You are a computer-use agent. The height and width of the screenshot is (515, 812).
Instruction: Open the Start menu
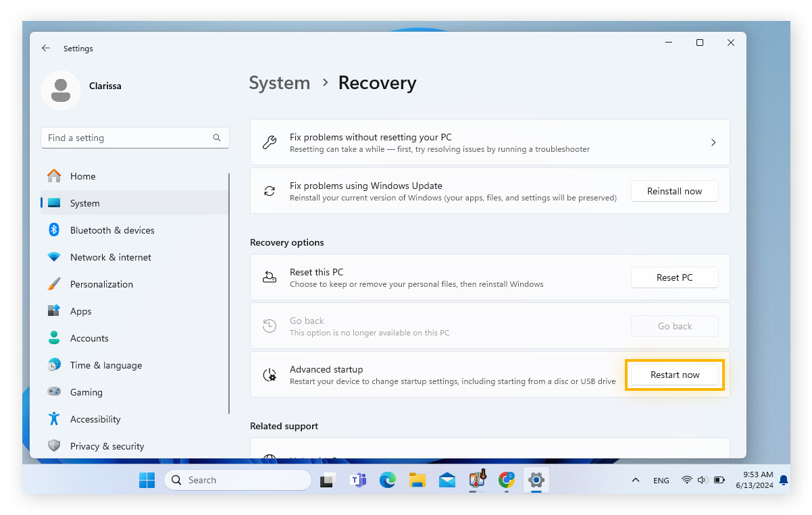coord(147,480)
